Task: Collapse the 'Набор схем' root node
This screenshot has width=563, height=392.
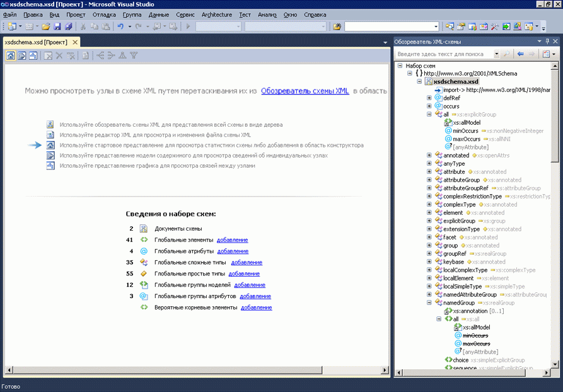Action: [x=400, y=66]
